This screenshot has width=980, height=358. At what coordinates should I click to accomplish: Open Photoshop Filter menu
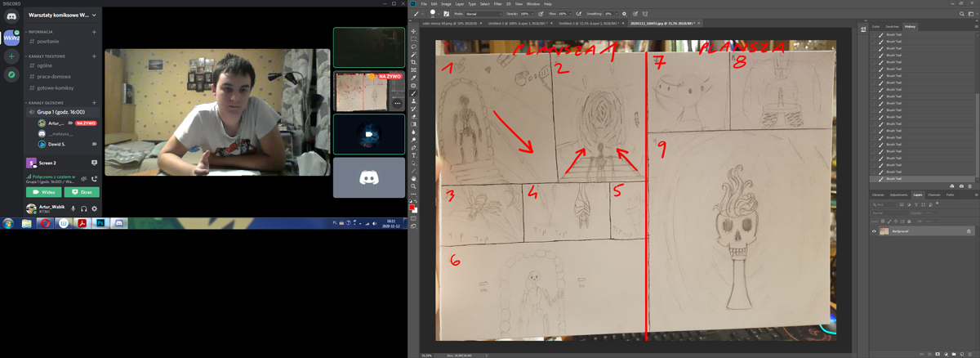[497, 4]
